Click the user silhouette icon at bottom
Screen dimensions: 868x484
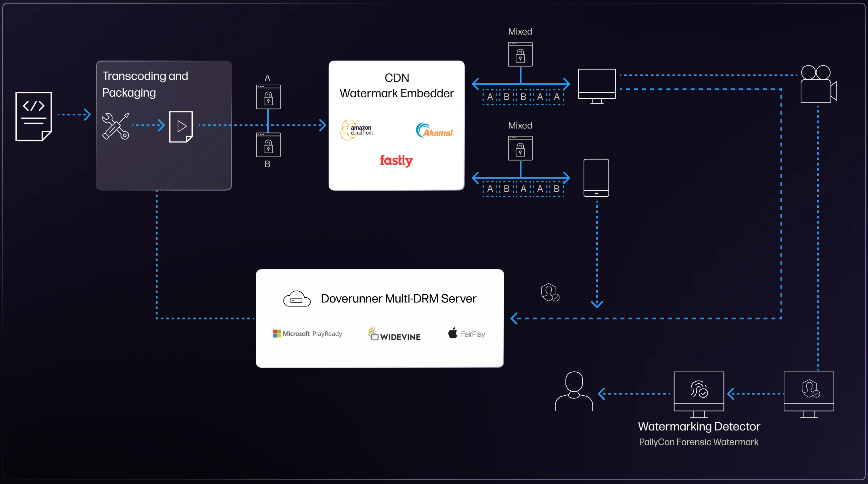pos(574,391)
